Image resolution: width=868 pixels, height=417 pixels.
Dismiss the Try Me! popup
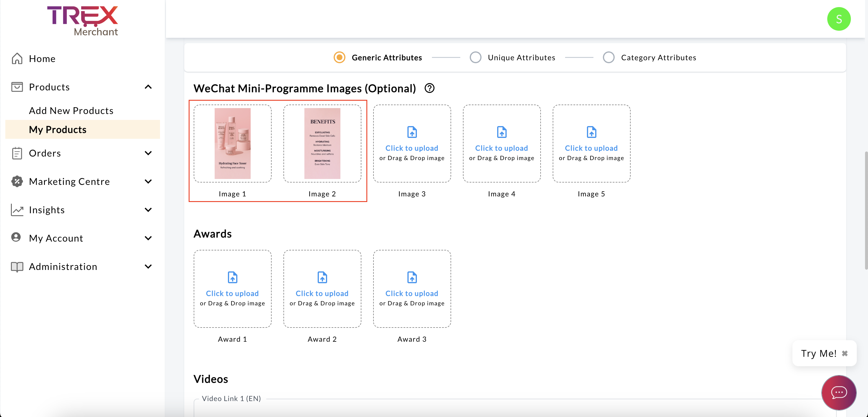[845, 353]
